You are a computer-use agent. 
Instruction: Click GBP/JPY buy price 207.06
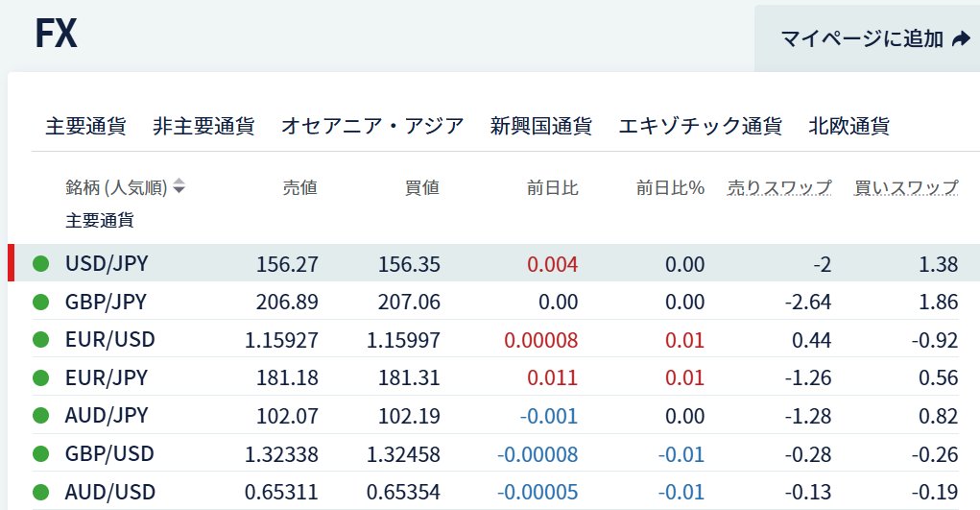410,303
